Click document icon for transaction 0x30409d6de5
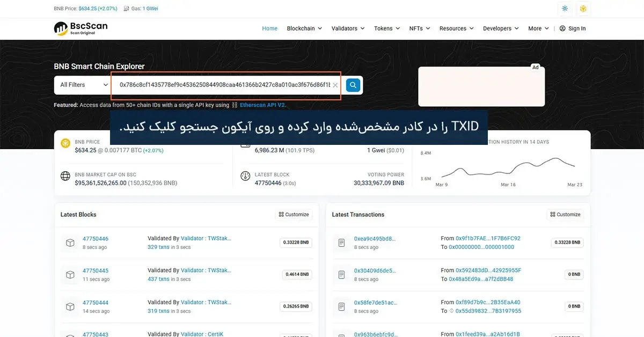644x337 pixels. [341, 275]
